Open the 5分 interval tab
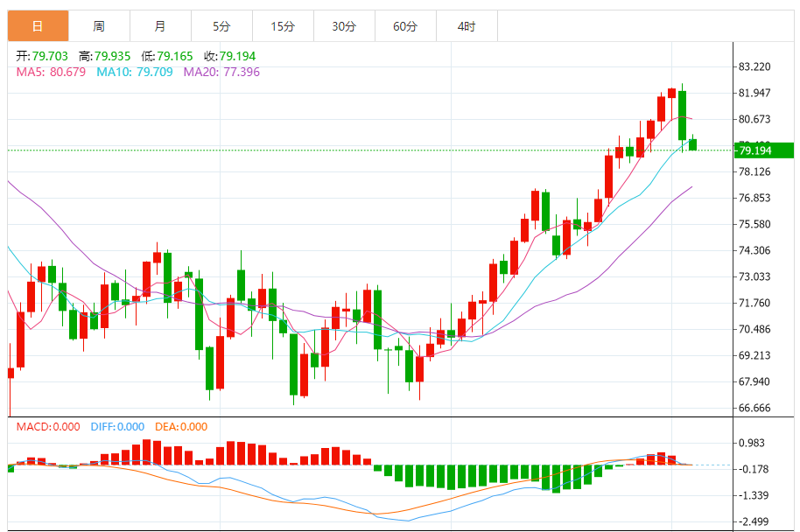Screen dimensions: 800x532 [221, 26]
